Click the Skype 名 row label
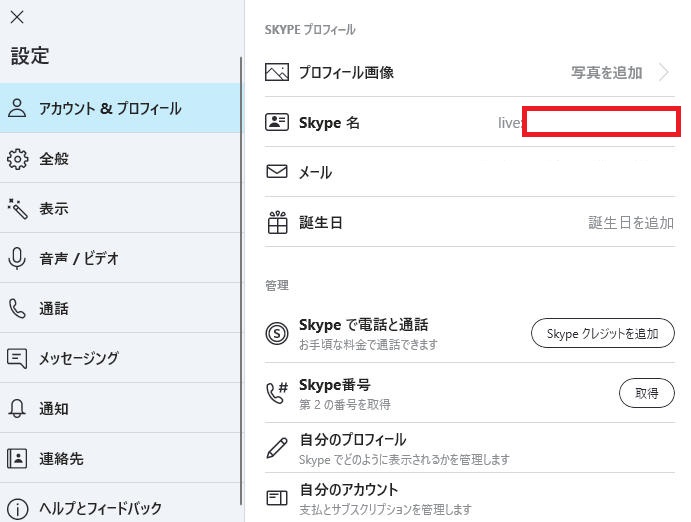Screen dimensions: 691x522 (x=329, y=122)
